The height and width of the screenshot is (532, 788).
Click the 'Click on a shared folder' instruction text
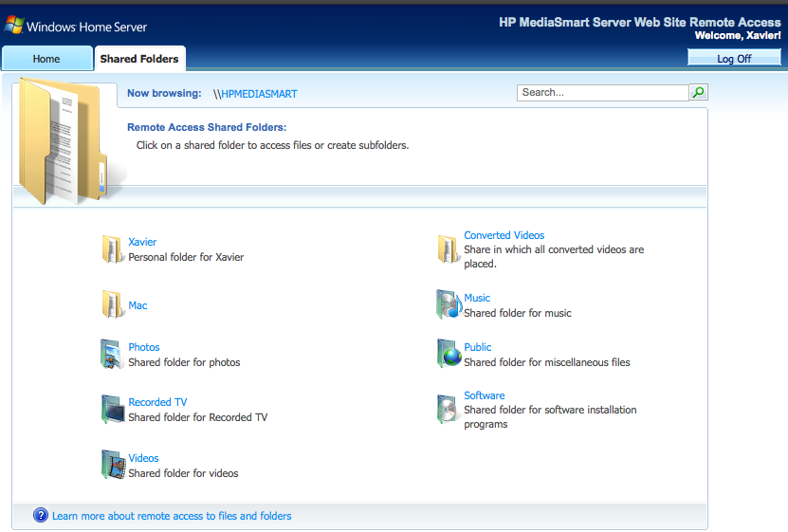[x=272, y=145]
